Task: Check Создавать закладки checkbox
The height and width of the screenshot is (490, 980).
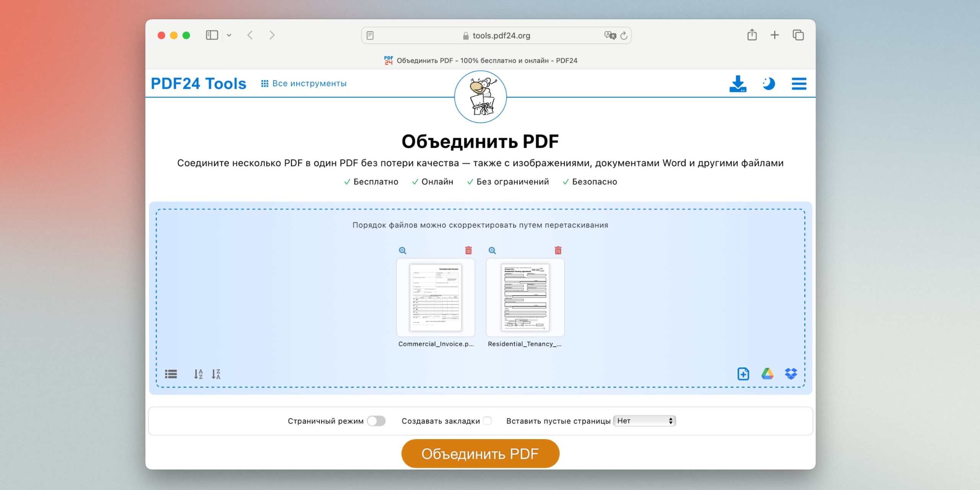Action: [487, 421]
